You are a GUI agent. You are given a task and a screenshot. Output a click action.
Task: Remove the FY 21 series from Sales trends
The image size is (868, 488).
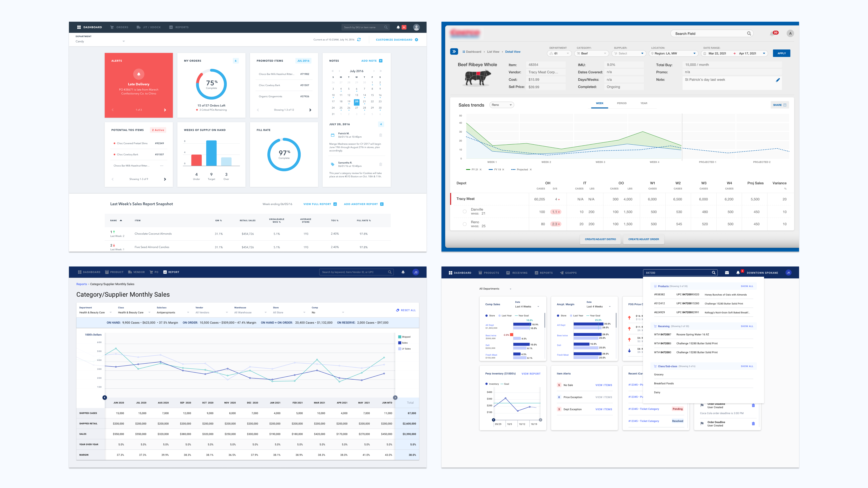481,169
